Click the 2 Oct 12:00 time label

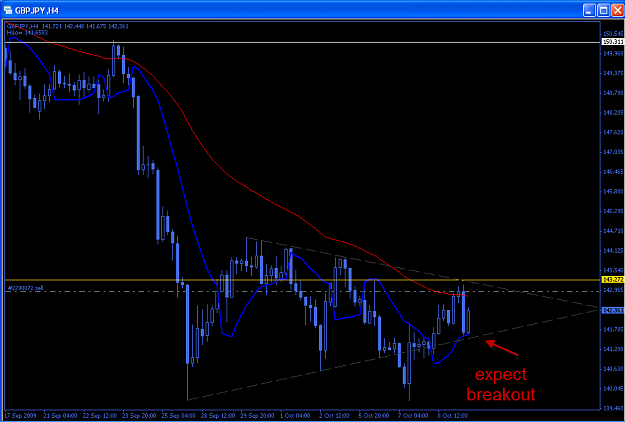click(x=336, y=415)
